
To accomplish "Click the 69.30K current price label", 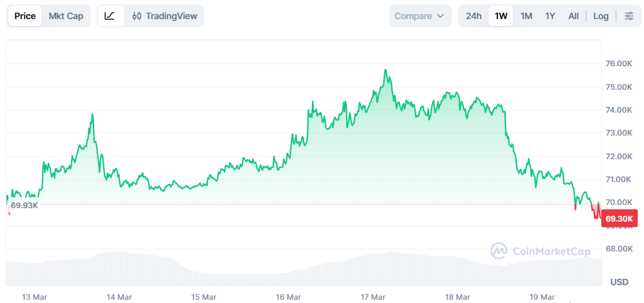I will (619, 219).
